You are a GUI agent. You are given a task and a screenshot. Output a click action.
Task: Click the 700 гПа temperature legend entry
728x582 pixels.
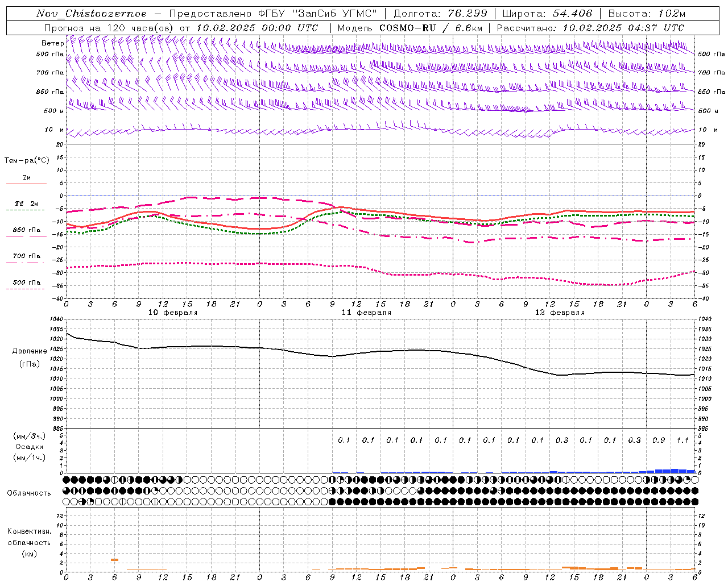pos(27,256)
